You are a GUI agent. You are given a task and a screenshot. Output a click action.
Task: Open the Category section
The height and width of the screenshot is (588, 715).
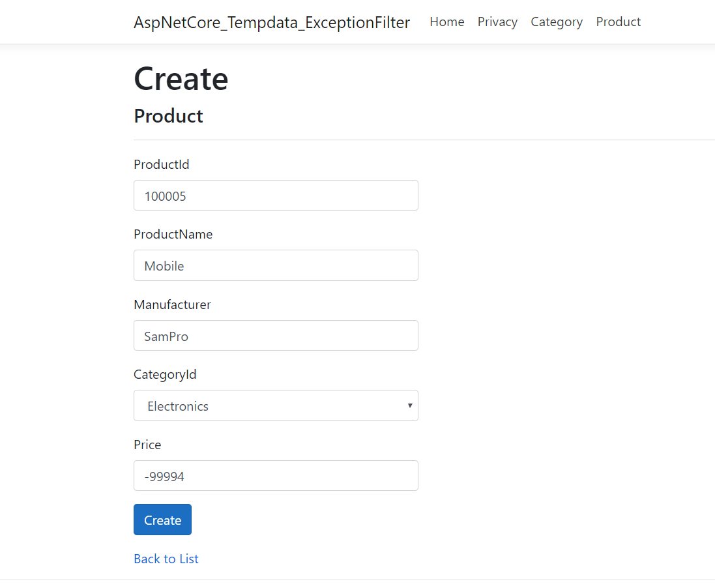pyautogui.click(x=556, y=22)
